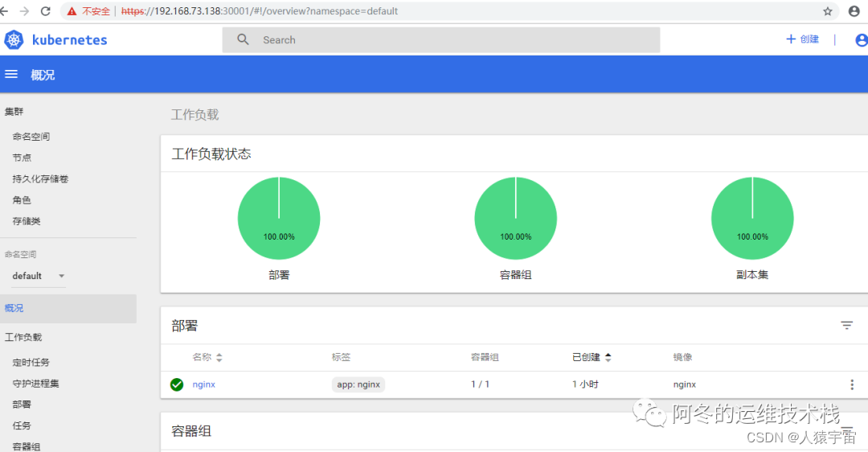The height and width of the screenshot is (452, 868).
Task: Open nginx row three-dot actions menu
Action: point(852,384)
